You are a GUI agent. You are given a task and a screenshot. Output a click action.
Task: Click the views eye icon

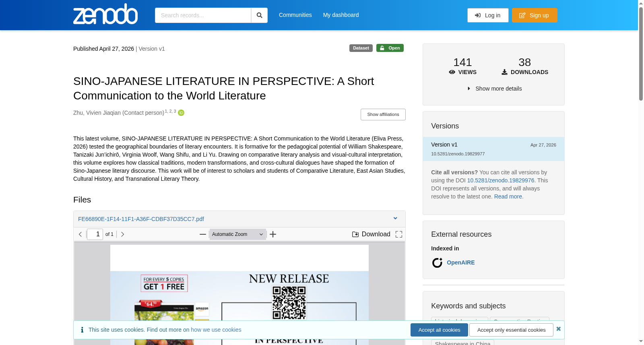pyautogui.click(x=452, y=72)
